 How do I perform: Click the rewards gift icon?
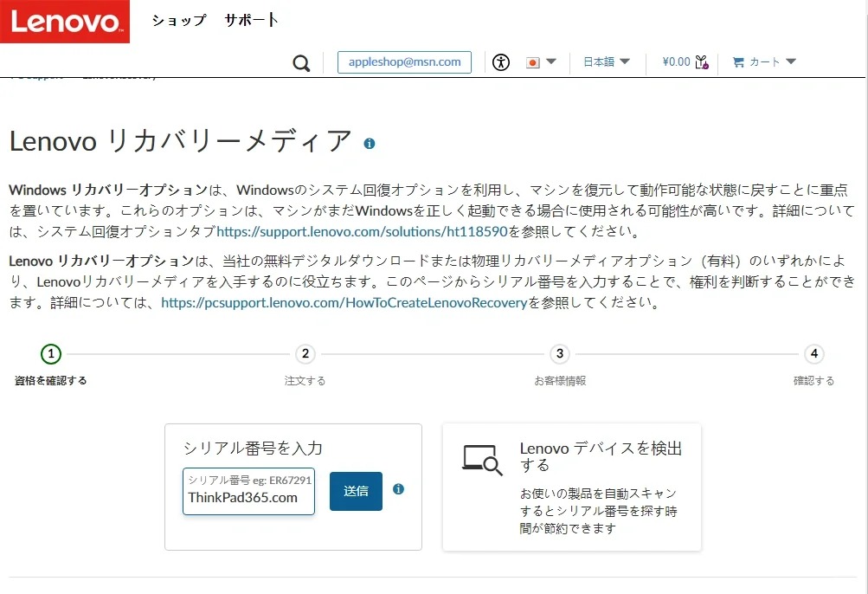click(702, 62)
